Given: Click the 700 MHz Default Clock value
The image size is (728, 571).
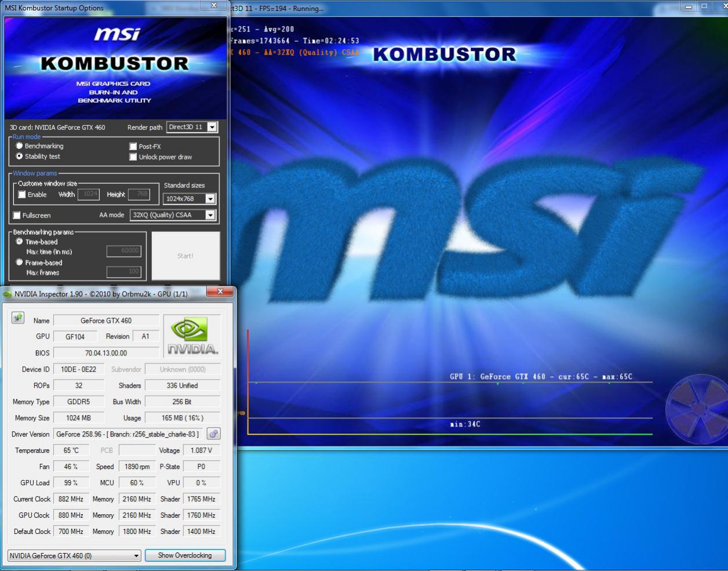Looking at the screenshot, I should click(x=71, y=532).
